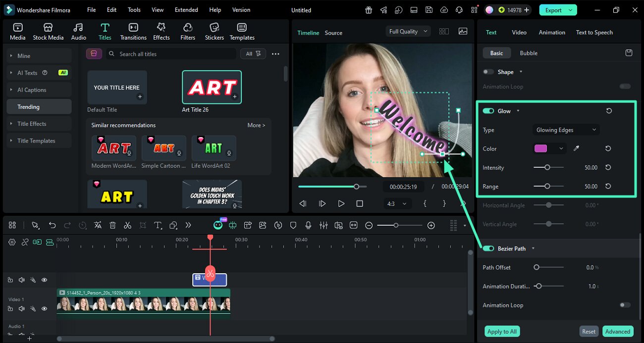644x343 pixels.
Task: Click the Apply to All button
Action: click(x=502, y=332)
